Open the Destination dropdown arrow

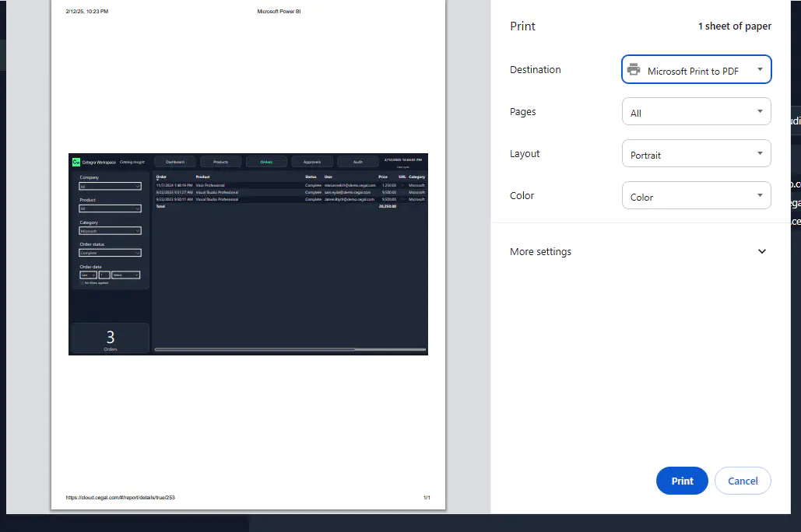point(760,70)
